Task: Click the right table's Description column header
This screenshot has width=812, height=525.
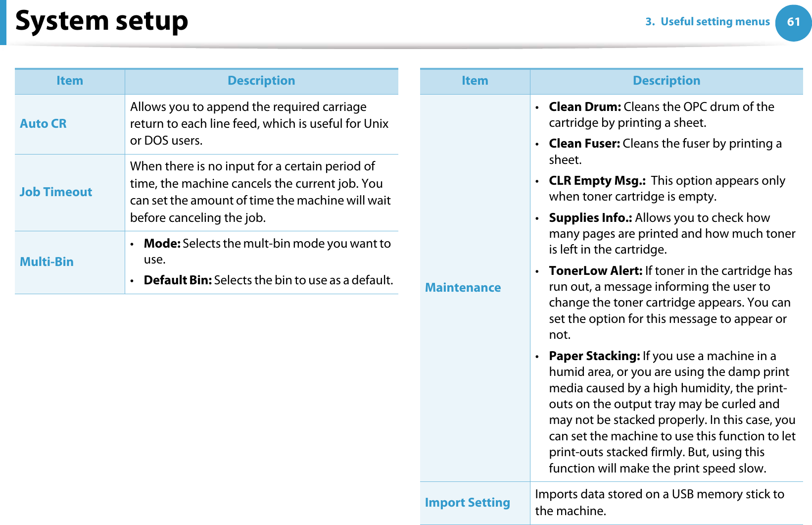Action: click(666, 81)
